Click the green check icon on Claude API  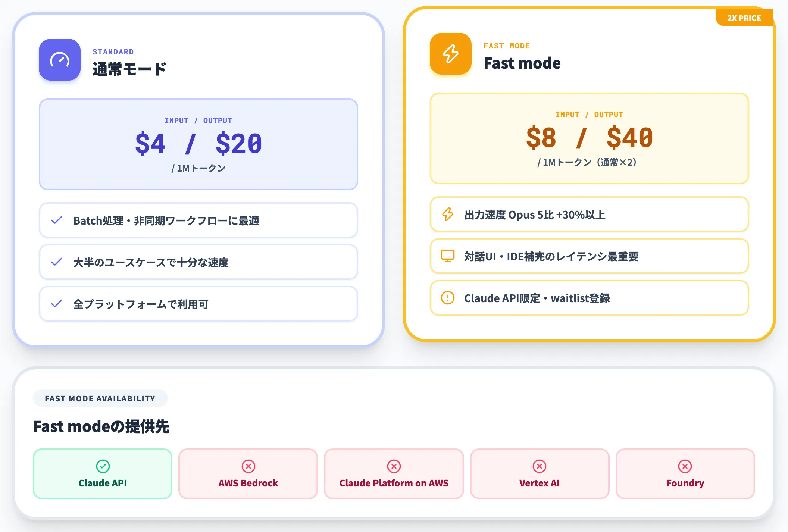click(x=103, y=466)
